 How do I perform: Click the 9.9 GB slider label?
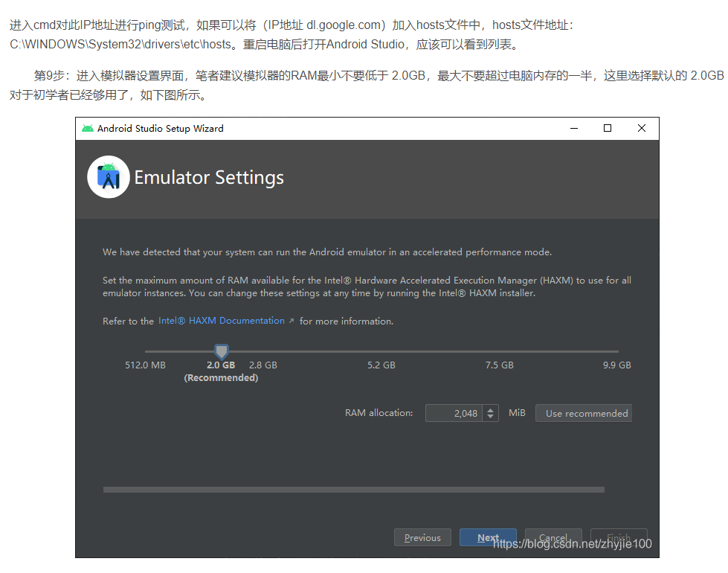pyautogui.click(x=617, y=365)
